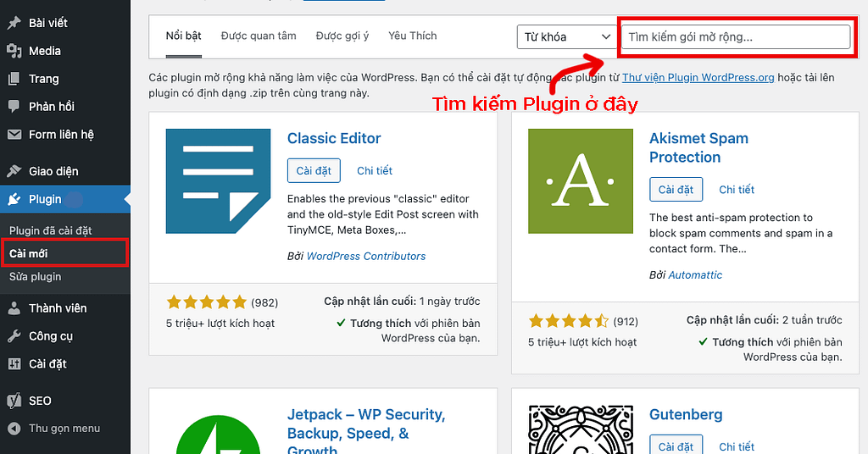Click Akismet '5 triệu+ lượt kích hoạt' text

tap(582, 342)
